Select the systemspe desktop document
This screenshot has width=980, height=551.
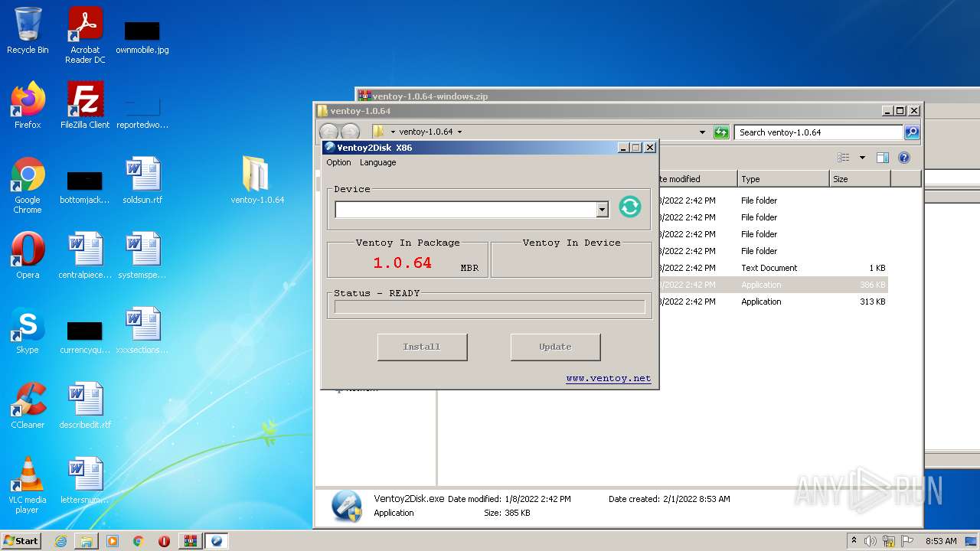coord(142,256)
